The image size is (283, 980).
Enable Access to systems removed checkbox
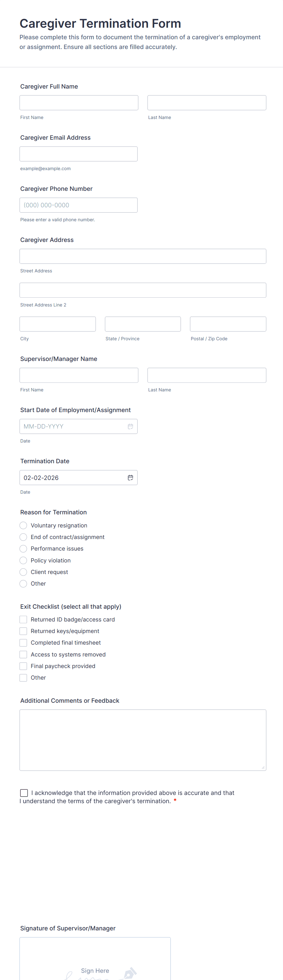point(23,654)
